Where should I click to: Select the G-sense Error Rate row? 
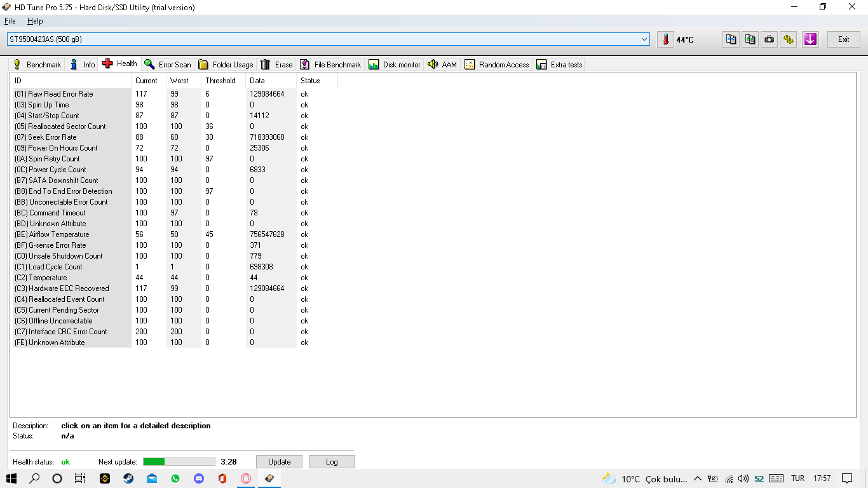[x=175, y=245]
